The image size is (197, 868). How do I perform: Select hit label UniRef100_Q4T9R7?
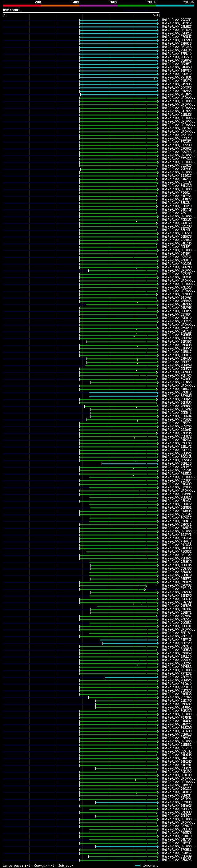tap(177, 111)
